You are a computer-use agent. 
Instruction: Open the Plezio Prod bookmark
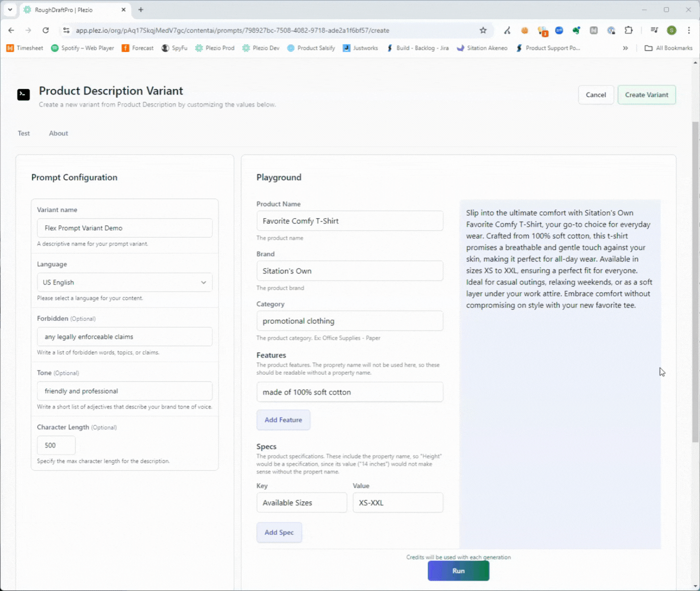click(214, 48)
